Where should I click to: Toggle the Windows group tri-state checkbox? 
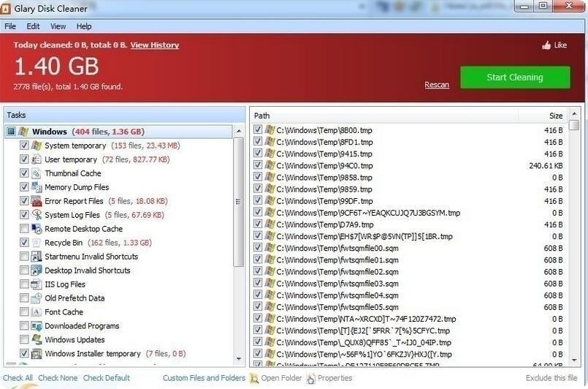[11, 132]
